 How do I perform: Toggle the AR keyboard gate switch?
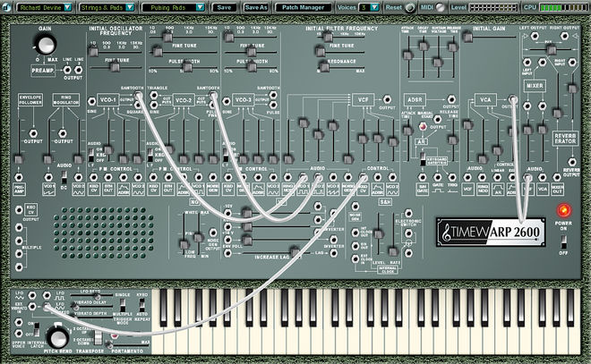423,158
